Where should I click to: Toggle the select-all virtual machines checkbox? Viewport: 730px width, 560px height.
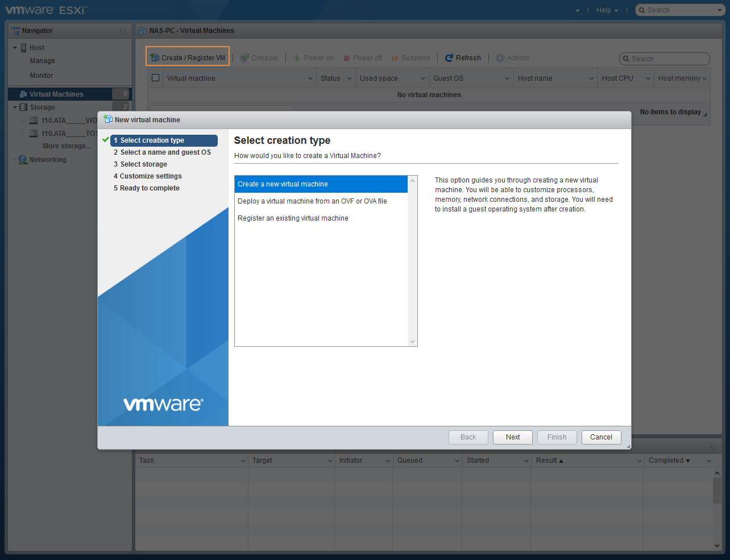[x=155, y=78]
